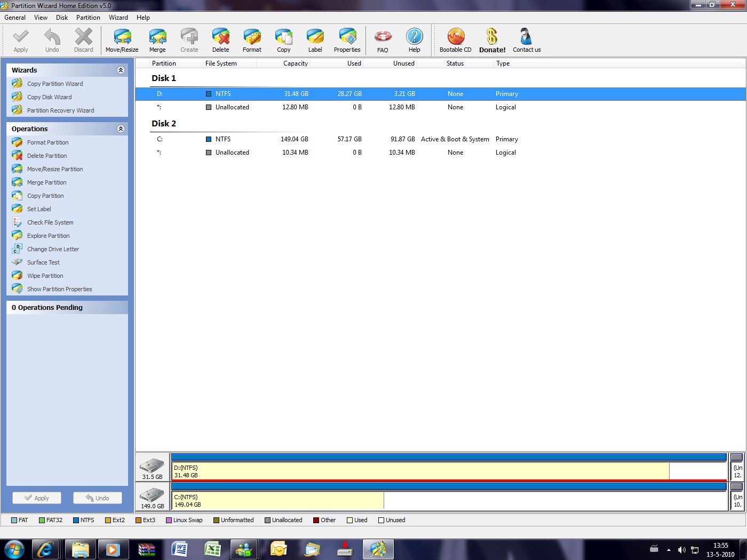Viewport: 747px width, 560px height.
Task: Open partition Properties from toolbar
Action: [x=347, y=41]
